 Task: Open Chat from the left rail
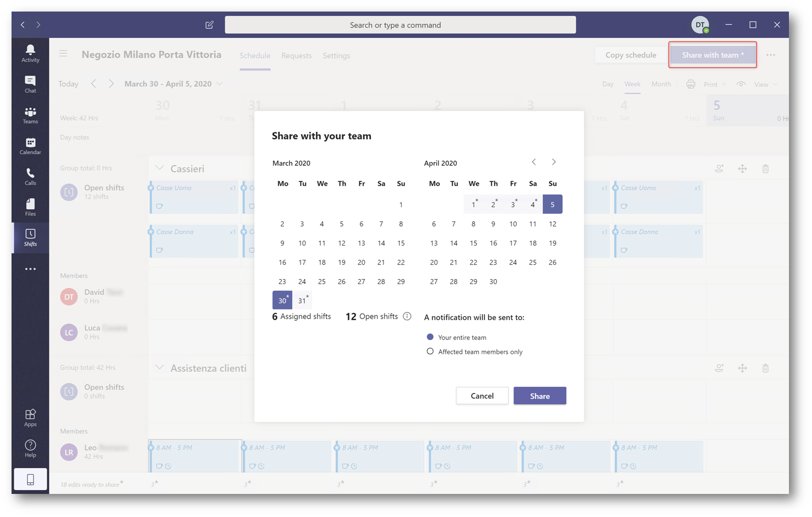pos(30,84)
